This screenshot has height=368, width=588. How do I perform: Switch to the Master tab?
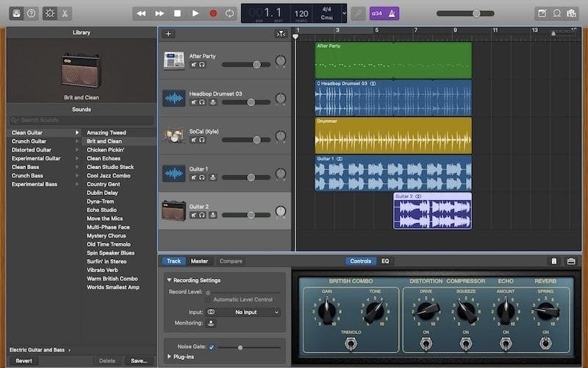(x=199, y=261)
